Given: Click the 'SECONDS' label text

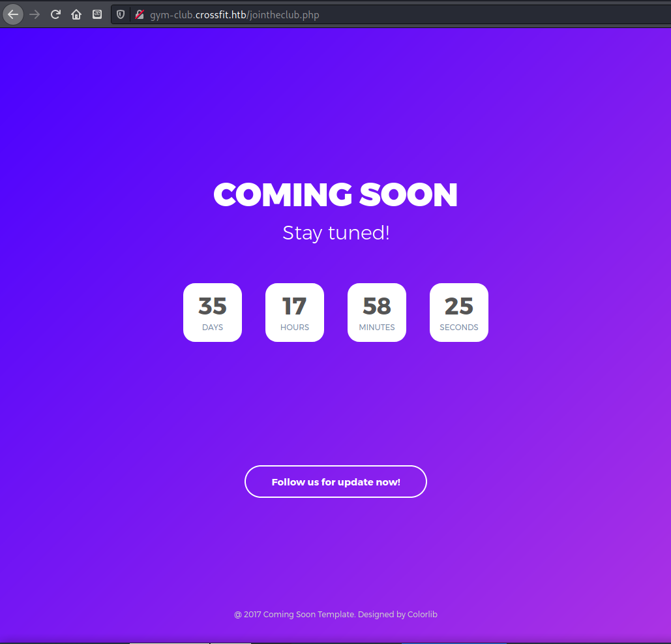Looking at the screenshot, I should [459, 328].
